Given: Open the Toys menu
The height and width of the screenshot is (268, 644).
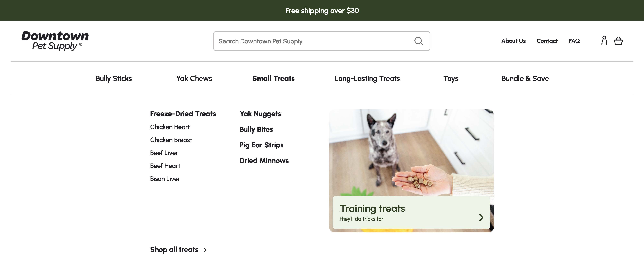Looking at the screenshot, I should 450,78.
